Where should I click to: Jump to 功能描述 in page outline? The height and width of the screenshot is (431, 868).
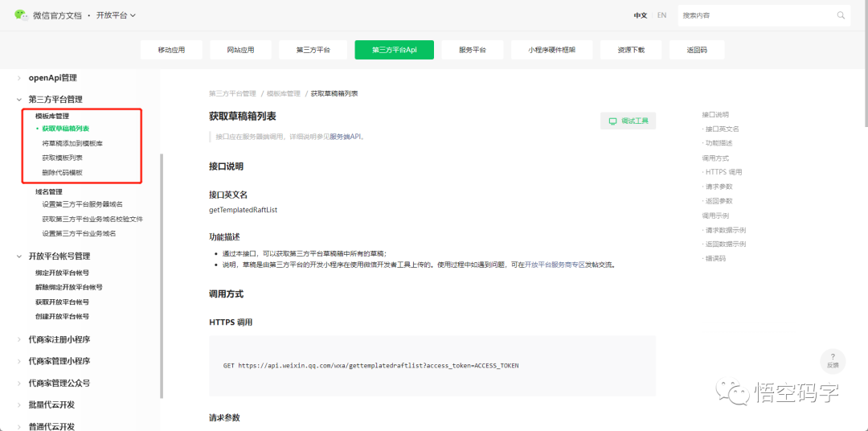[x=719, y=143]
